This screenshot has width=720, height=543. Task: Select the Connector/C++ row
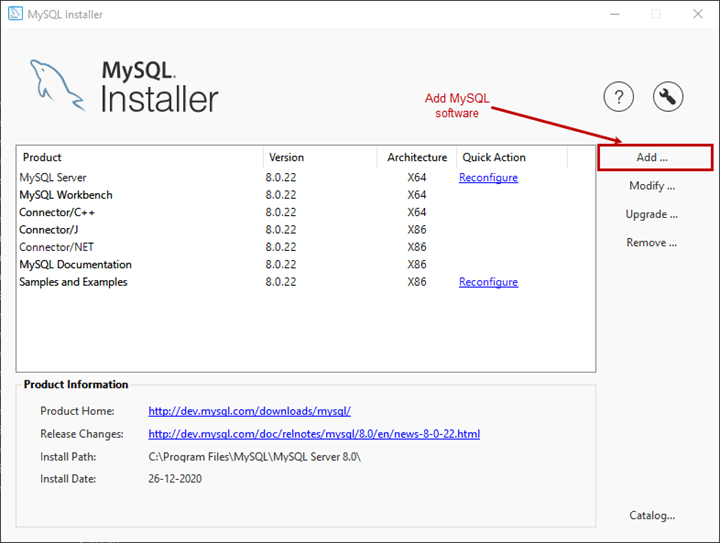pos(306,213)
